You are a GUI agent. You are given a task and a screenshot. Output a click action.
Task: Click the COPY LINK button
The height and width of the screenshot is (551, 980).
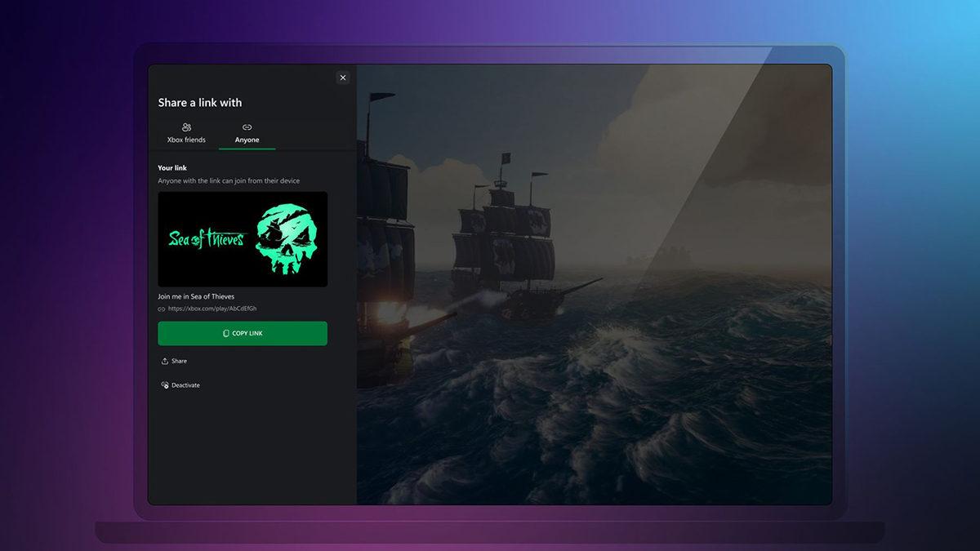[x=243, y=333]
